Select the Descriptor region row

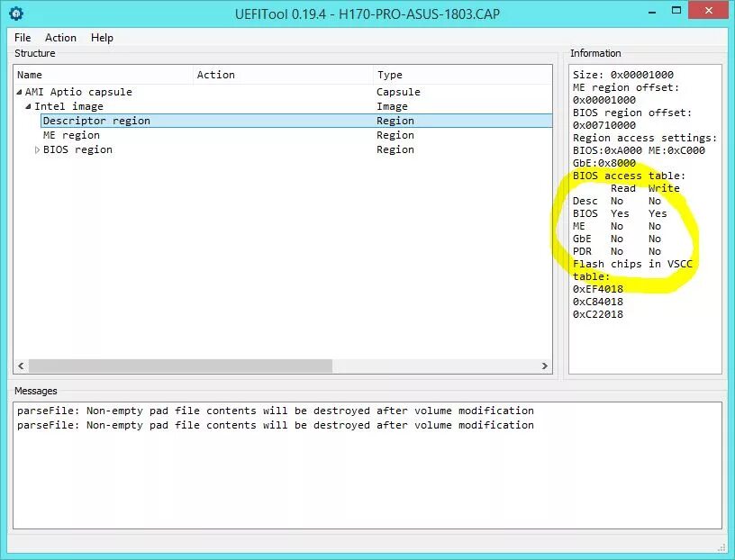[x=296, y=121]
